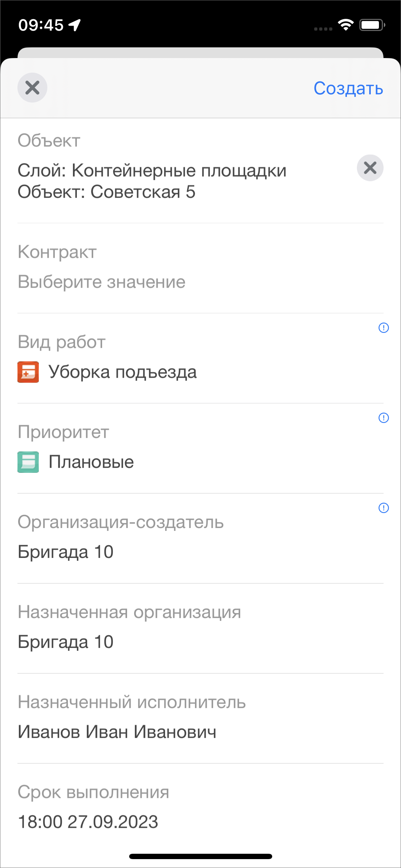401x868 pixels.
Task: Edit the deadline 18:00 27.09.2023
Action: pyautogui.click(x=88, y=822)
